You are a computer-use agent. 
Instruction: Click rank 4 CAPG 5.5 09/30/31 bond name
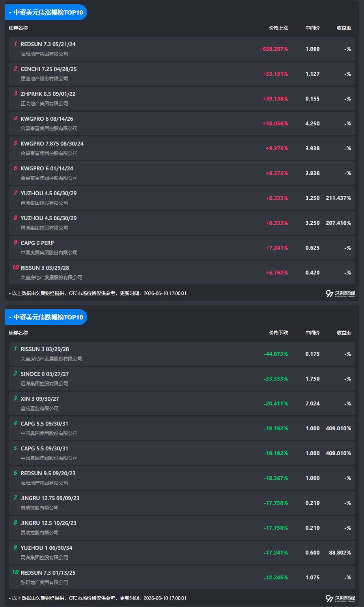pyautogui.click(x=44, y=424)
